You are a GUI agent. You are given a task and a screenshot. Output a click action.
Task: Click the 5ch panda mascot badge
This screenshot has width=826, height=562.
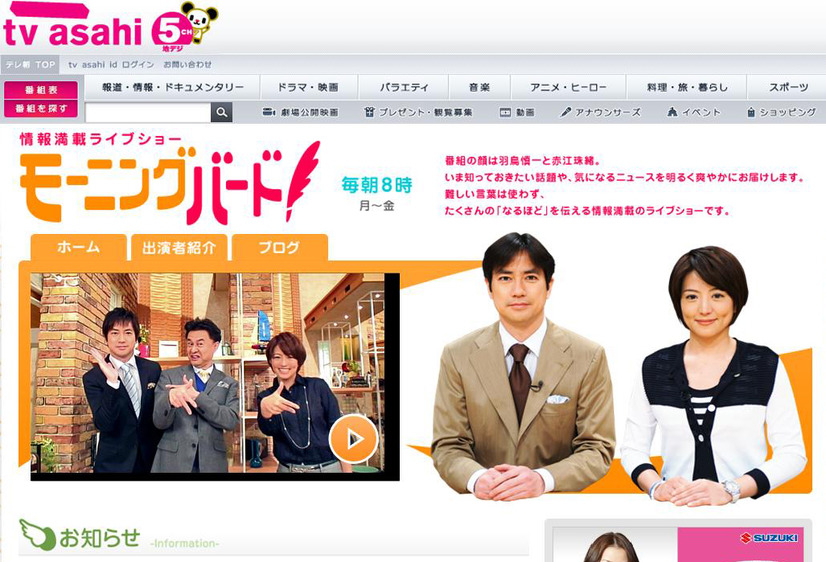184,26
